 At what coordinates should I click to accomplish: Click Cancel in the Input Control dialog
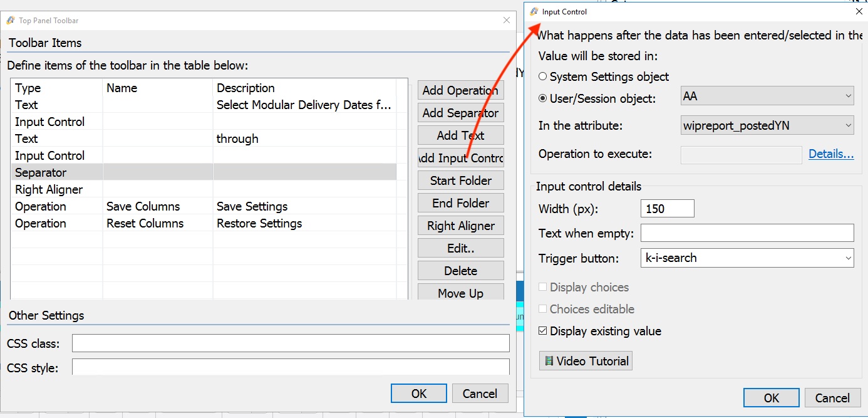click(x=832, y=398)
